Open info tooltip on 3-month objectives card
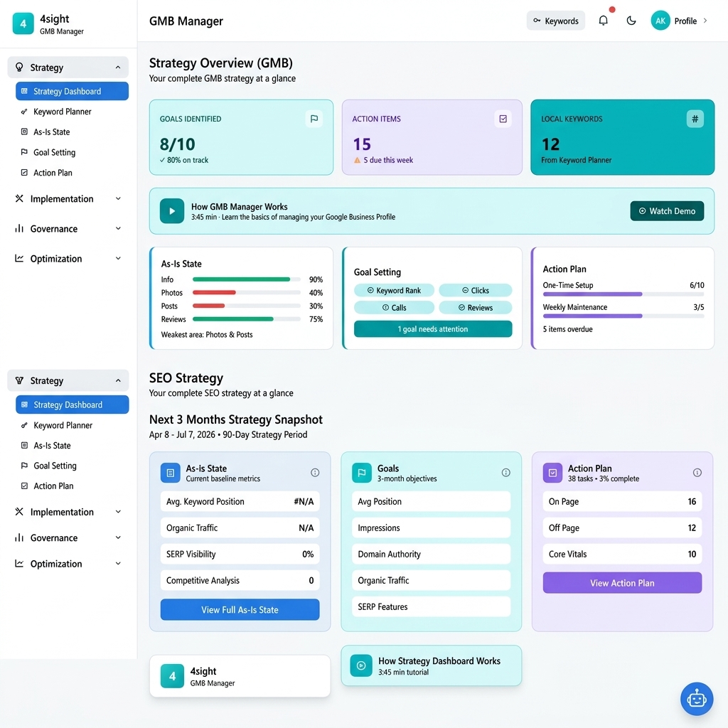 click(x=506, y=473)
